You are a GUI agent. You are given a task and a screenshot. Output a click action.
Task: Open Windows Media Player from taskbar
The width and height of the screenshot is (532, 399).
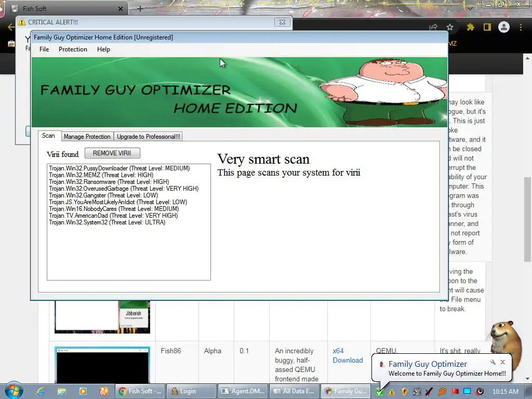83,391
